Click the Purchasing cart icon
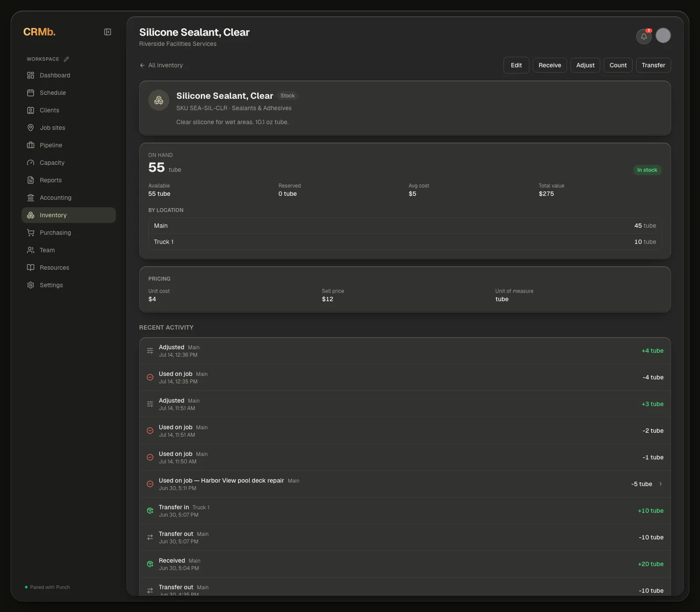 (x=31, y=233)
